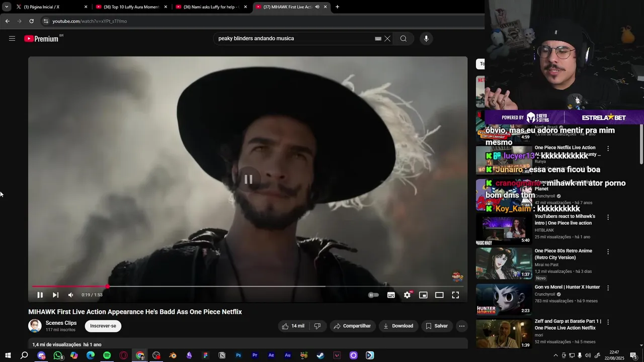
Task: Show hidden system tray icons
Action: click(x=555, y=355)
